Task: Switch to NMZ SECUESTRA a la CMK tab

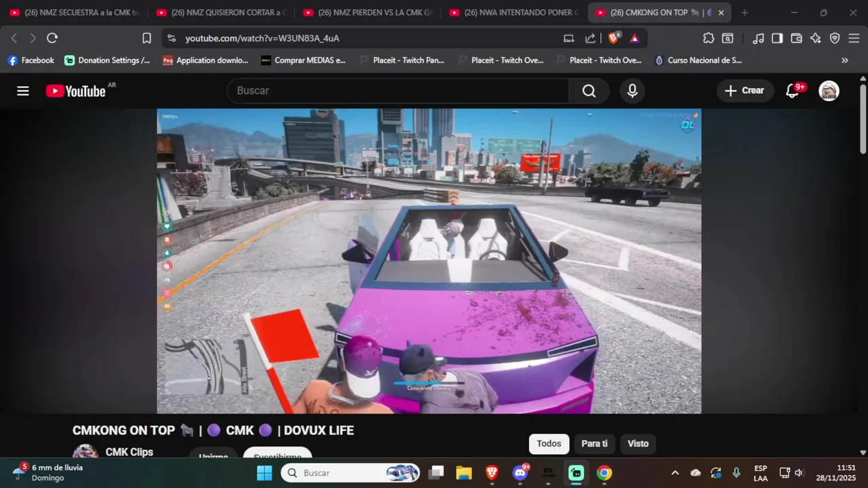Action: click(x=75, y=13)
